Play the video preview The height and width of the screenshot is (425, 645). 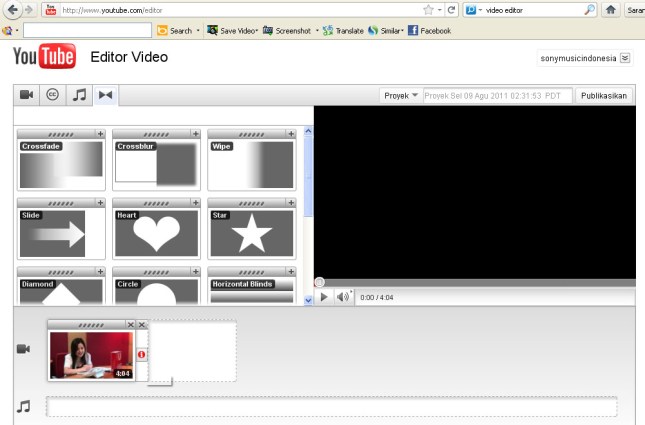click(x=324, y=297)
